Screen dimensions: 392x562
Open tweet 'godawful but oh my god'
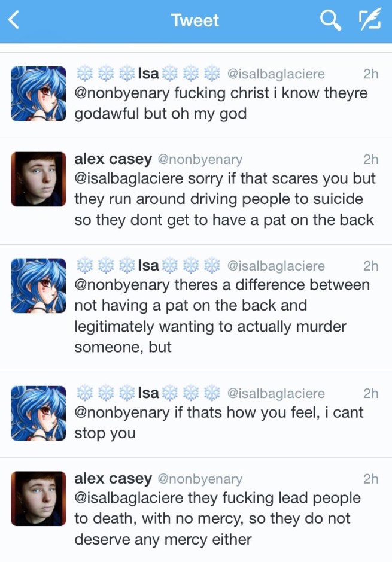(x=196, y=95)
